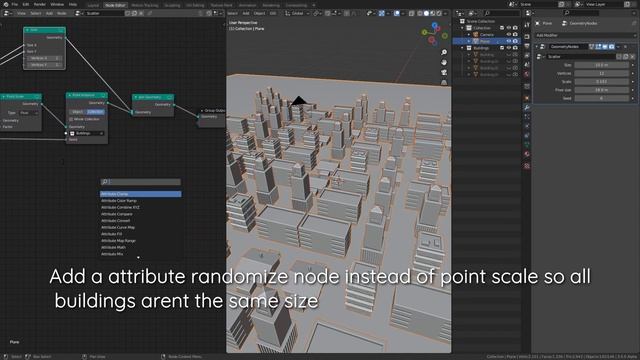Choose Attribute Math from the search list
The height and width of the screenshot is (360, 640).
click(x=141, y=247)
